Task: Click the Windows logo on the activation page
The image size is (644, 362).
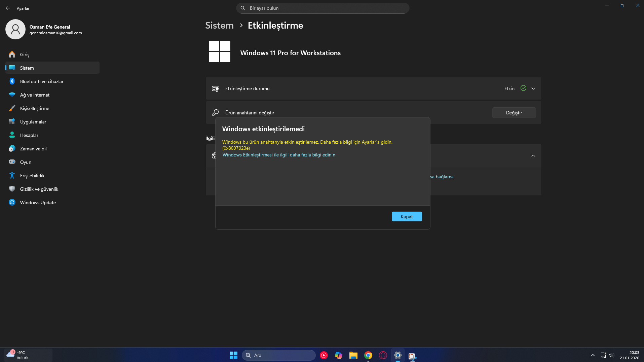Action: click(x=220, y=51)
